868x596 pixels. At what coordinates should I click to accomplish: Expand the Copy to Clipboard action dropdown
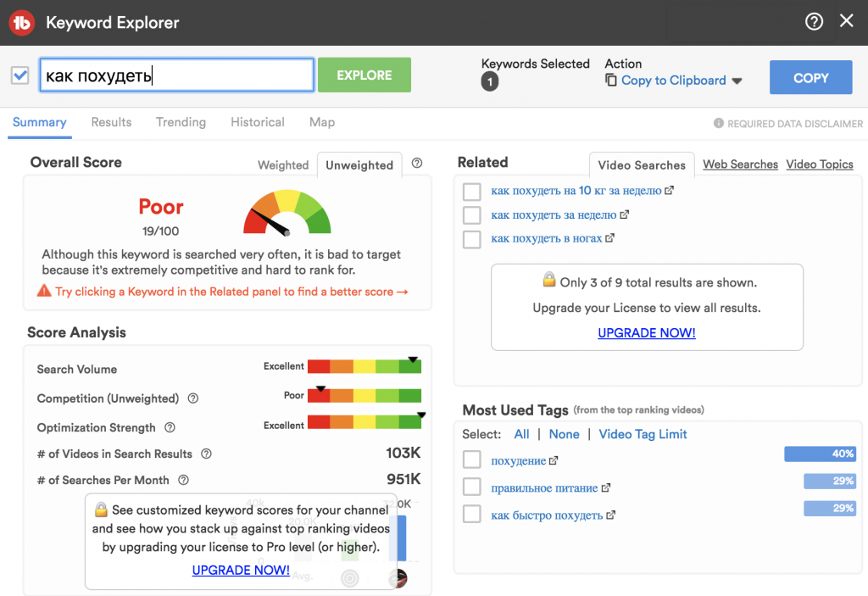tap(737, 81)
